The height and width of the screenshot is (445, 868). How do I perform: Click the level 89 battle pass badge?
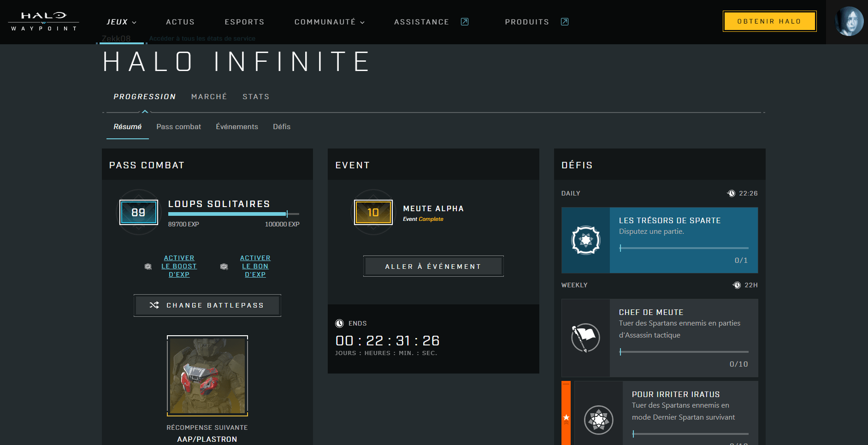(138, 212)
